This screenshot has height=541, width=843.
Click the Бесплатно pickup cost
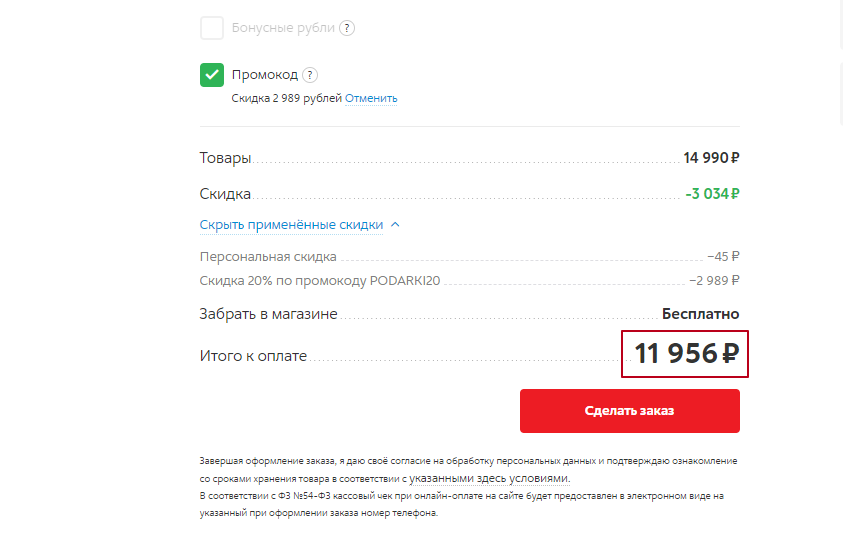pyautogui.click(x=700, y=314)
